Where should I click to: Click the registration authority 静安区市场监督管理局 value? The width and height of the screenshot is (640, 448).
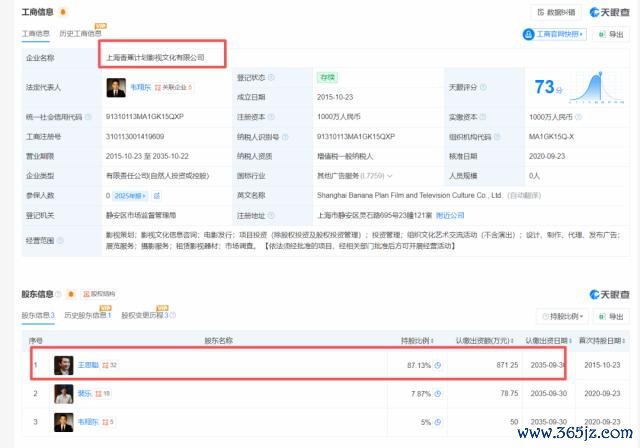[x=141, y=215]
